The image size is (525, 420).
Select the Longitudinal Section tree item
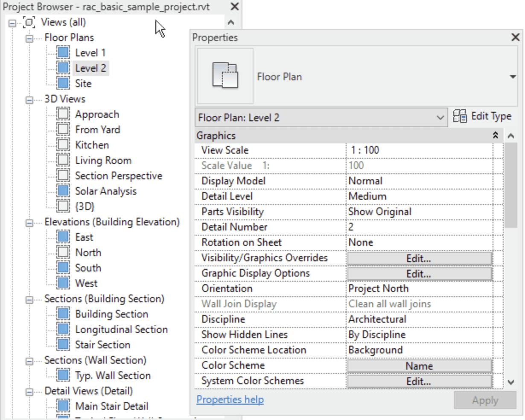122,330
